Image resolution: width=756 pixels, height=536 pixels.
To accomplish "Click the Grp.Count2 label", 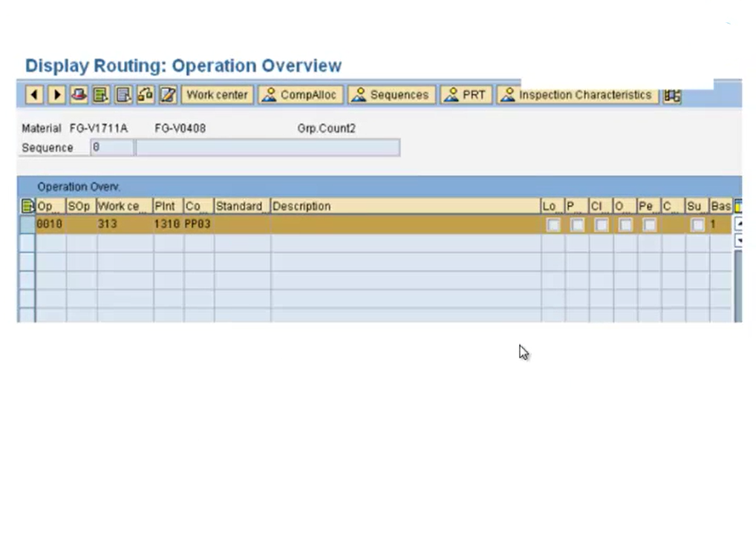I will point(327,128).
